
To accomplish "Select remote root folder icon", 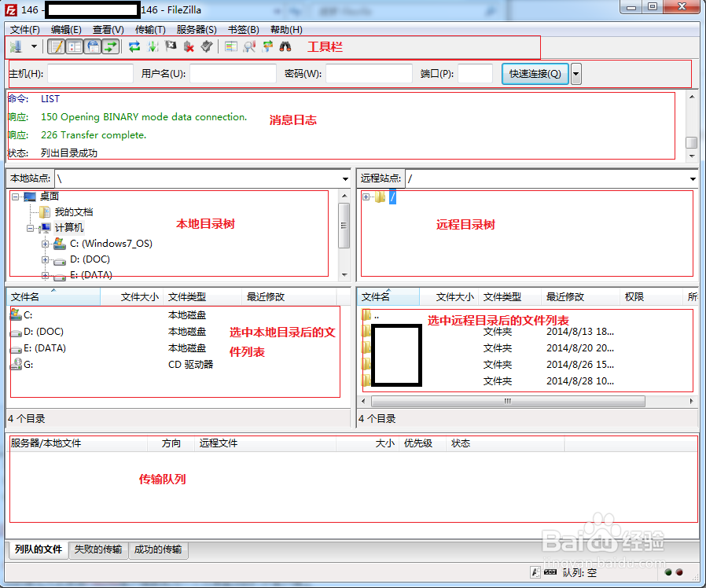I will point(381,197).
